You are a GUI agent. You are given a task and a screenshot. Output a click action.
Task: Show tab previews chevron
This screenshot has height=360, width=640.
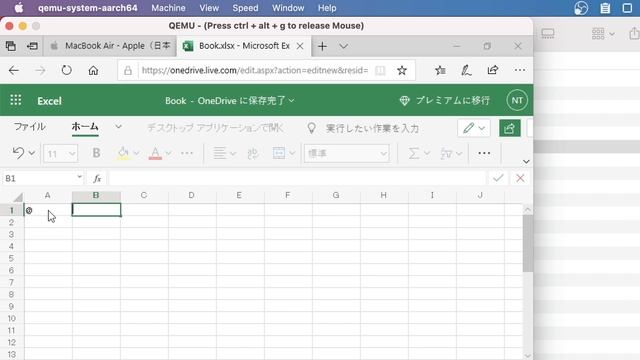tap(344, 46)
